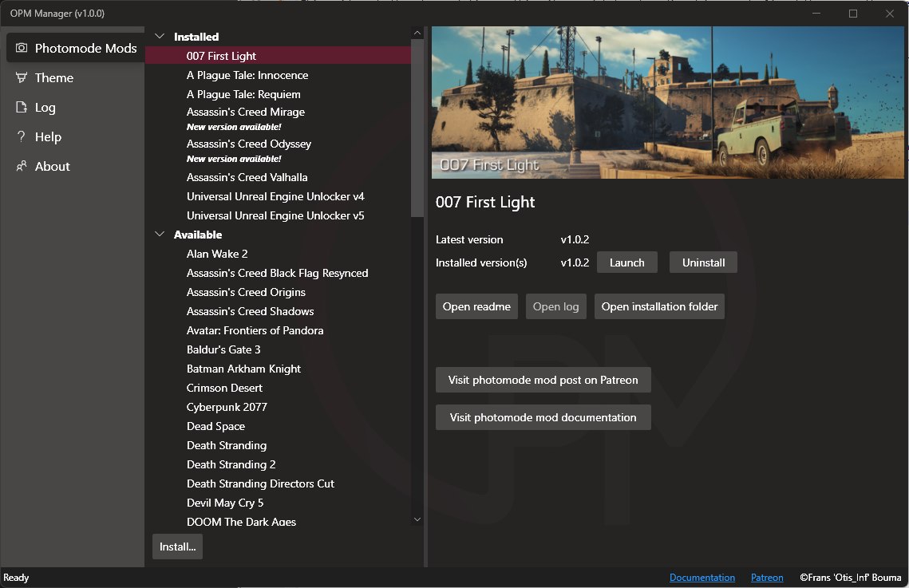Open the About page
Image resolution: width=909 pixels, height=588 pixels.
click(75, 166)
